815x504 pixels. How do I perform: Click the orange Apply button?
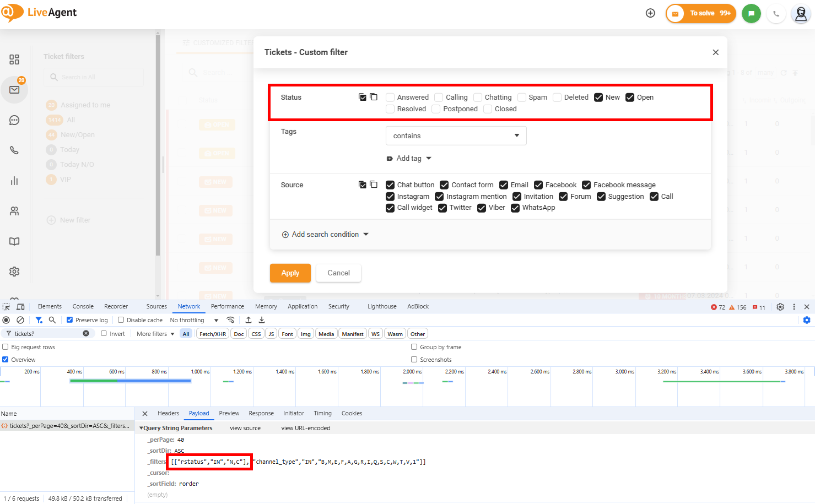point(290,273)
